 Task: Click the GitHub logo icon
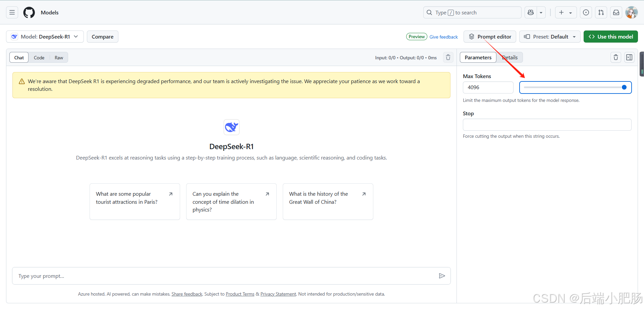29,13
